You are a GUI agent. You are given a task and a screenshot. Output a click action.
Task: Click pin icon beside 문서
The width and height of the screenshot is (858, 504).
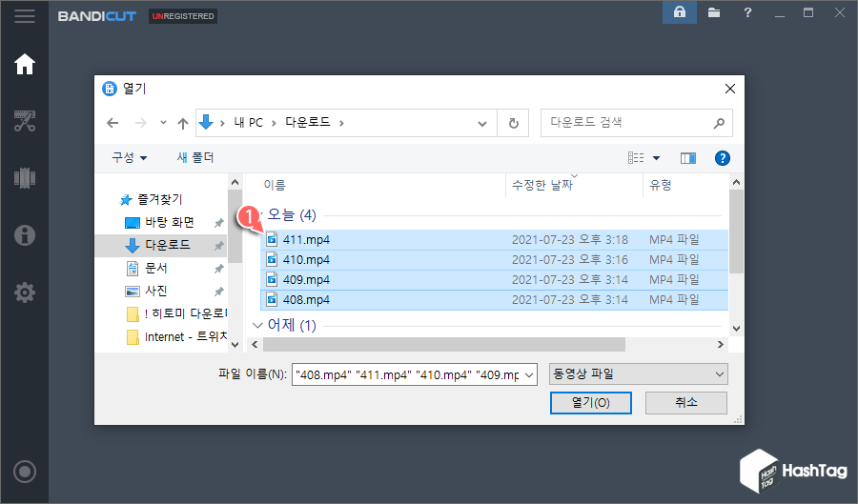(x=218, y=269)
